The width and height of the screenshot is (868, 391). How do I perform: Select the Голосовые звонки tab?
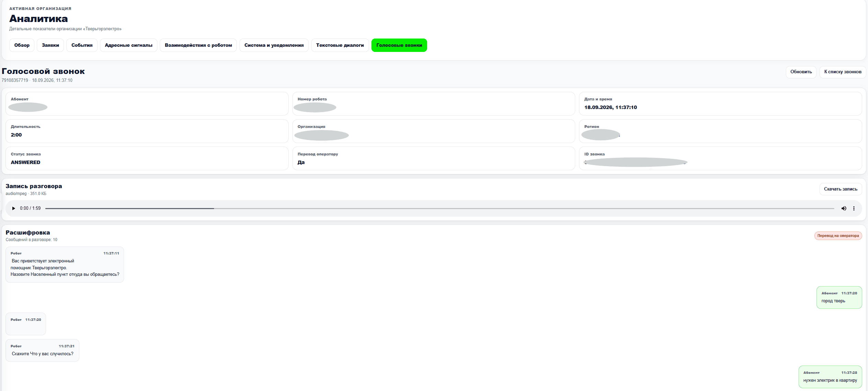[x=399, y=45]
